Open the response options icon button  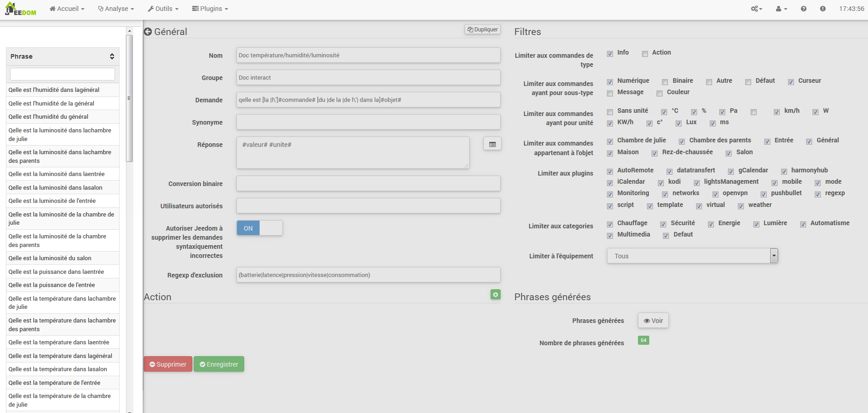pyautogui.click(x=492, y=144)
